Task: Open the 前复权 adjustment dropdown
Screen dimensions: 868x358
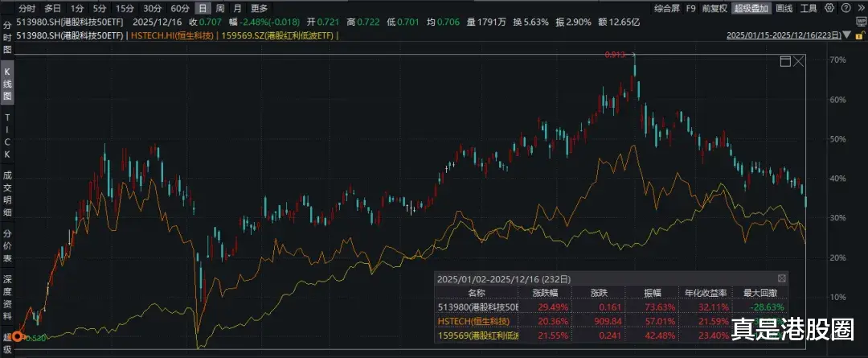Action: pyautogui.click(x=714, y=8)
